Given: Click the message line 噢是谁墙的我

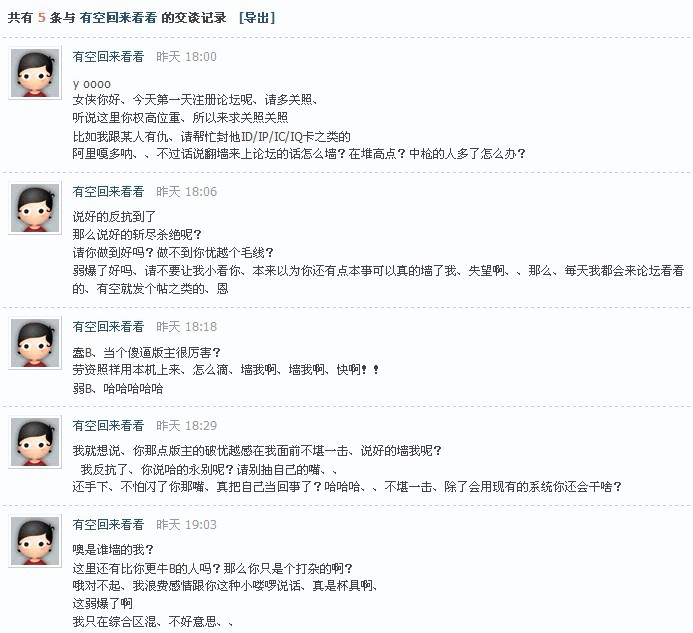Looking at the screenshot, I should click(x=115, y=550).
